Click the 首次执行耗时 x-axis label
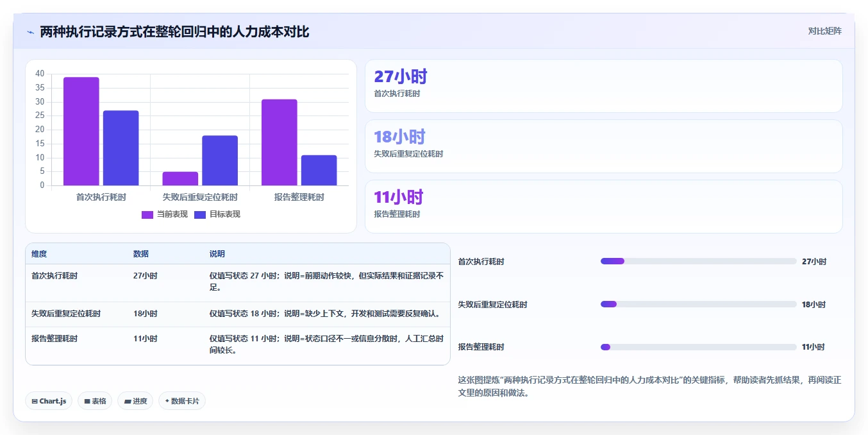The image size is (868, 435). tap(101, 197)
